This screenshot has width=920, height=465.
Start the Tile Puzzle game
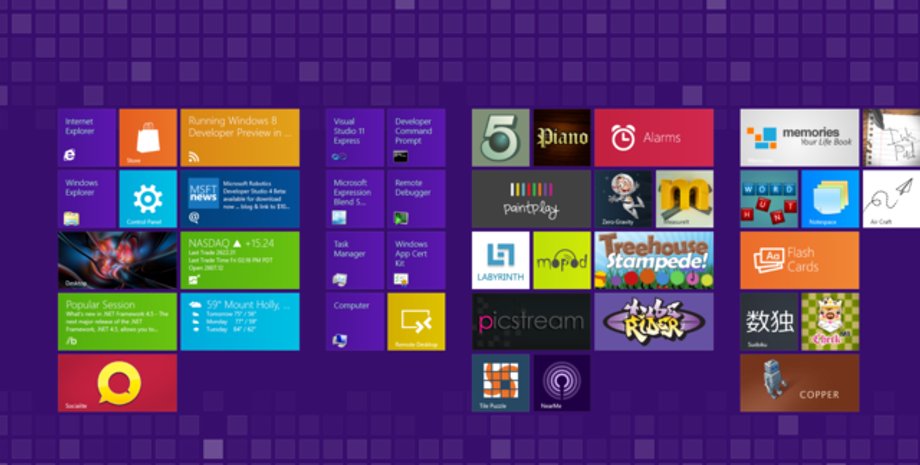[x=500, y=382]
